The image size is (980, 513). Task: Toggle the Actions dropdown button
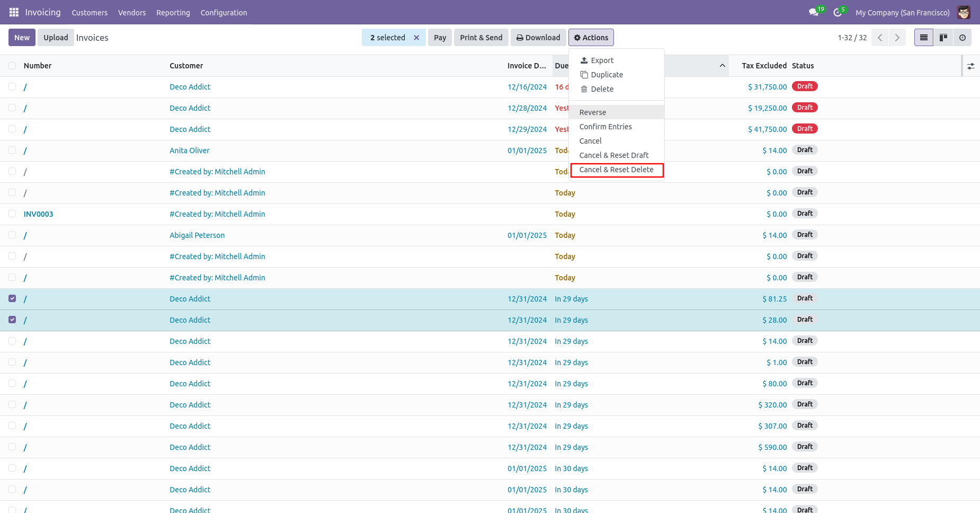[x=591, y=38]
